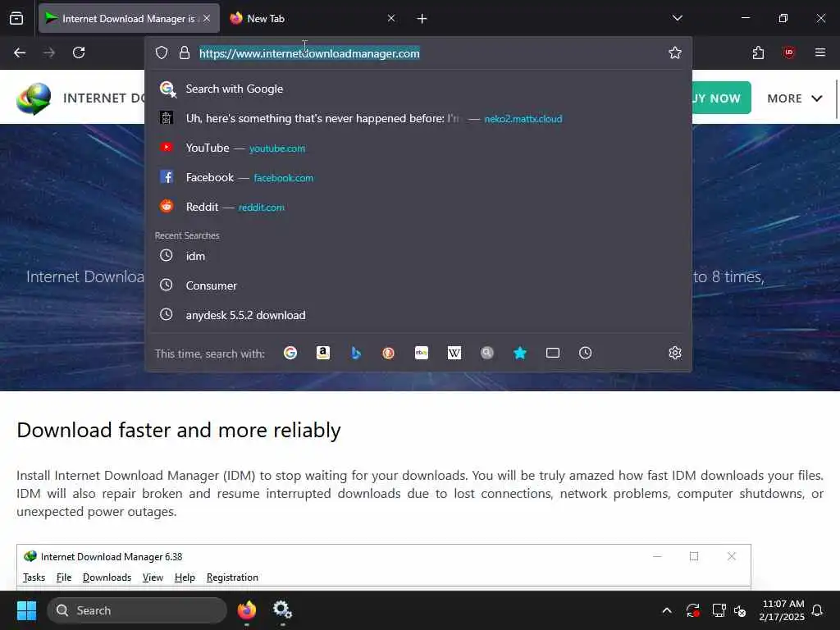Open Firefox View icon in tab bar

[16, 19]
